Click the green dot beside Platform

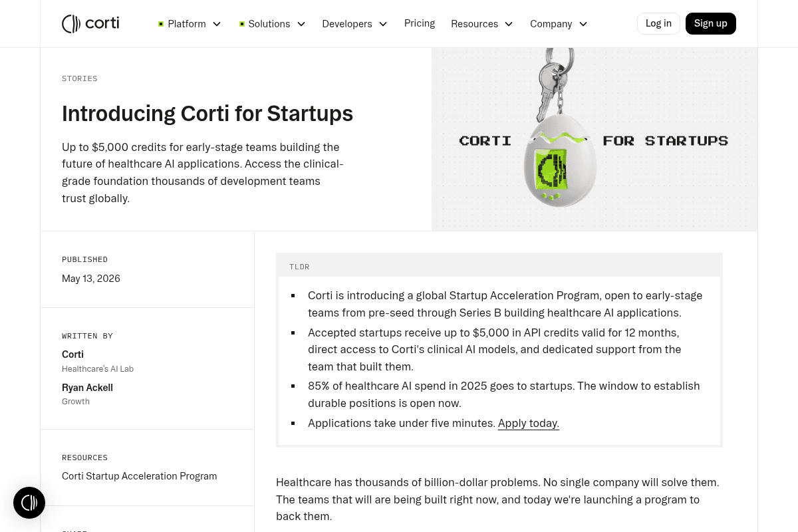pyautogui.click(x=161, y=24)
